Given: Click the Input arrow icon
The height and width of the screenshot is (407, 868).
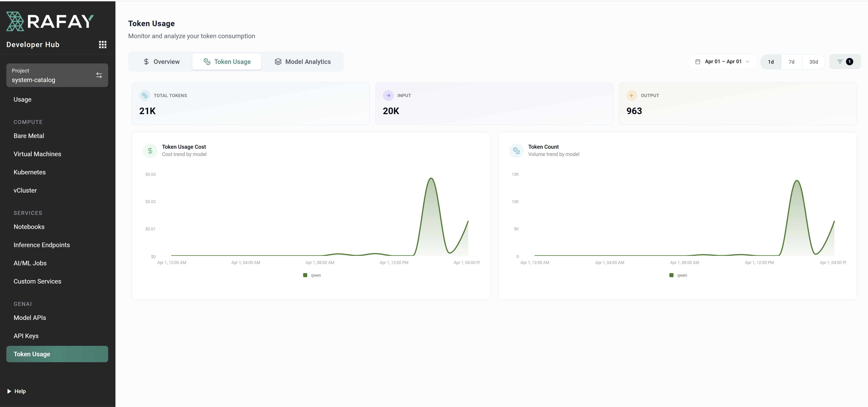Looking at the screenshot, I should click(x=388, y=95).
